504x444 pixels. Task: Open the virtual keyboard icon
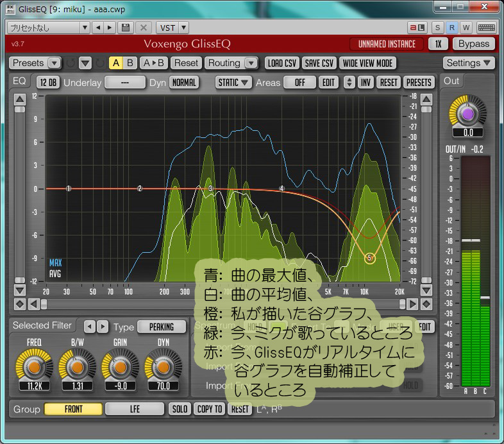click(486, 28)
